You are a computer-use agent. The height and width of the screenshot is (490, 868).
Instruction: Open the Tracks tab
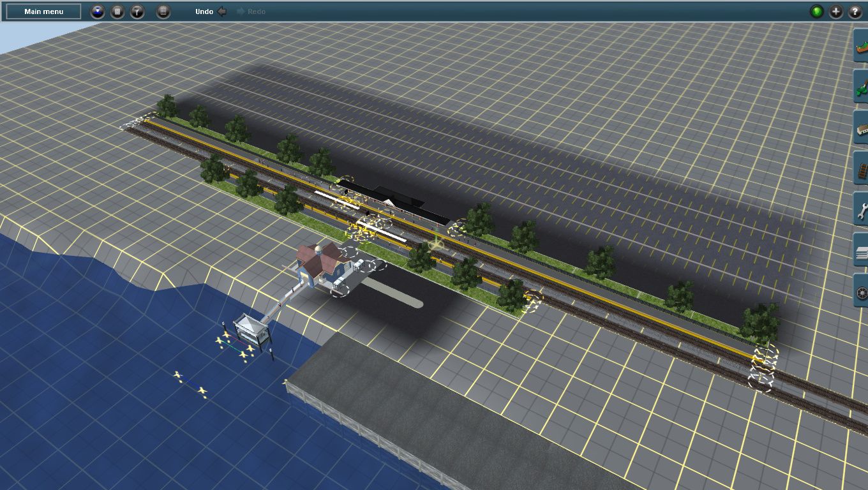861,168
